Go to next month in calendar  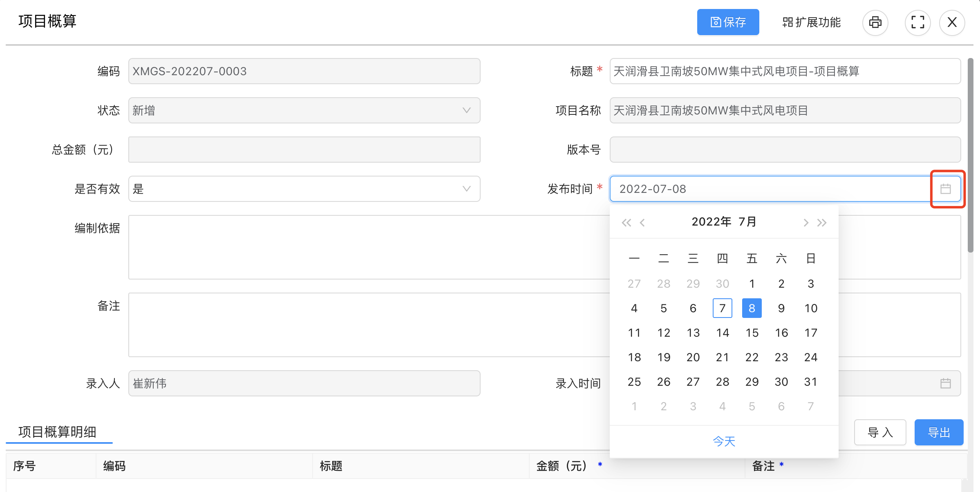[x=805, y=223]
